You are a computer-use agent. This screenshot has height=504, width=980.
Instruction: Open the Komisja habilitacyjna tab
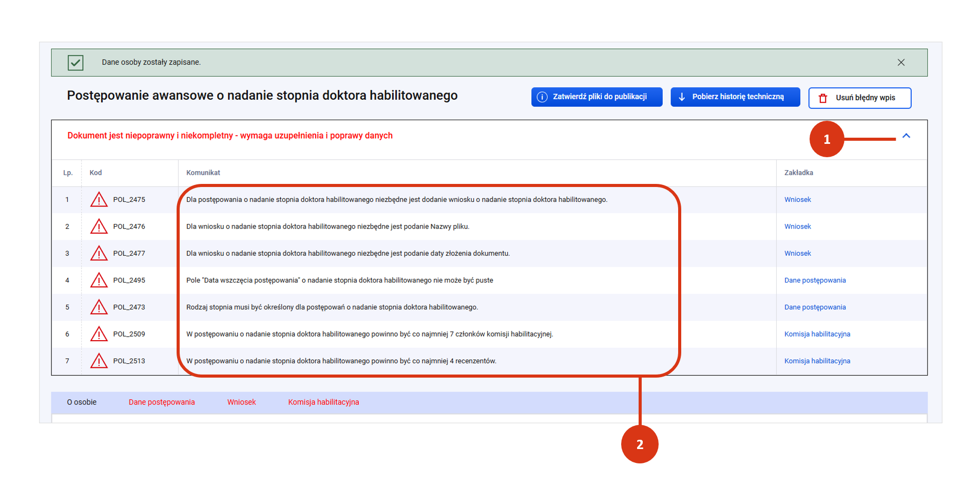click(x=323, y=402)
